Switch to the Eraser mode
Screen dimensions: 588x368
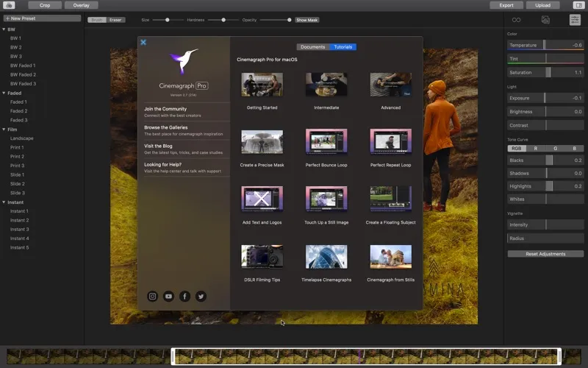tap(115, 20)
